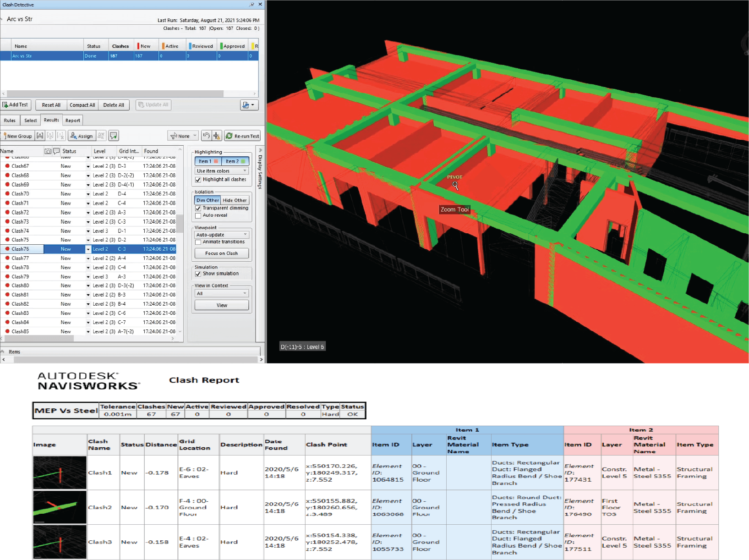This screenshot has height=560, width=749.
Task: Open the Auto-update viewpoint dropdown
Action: click(222, 235)
